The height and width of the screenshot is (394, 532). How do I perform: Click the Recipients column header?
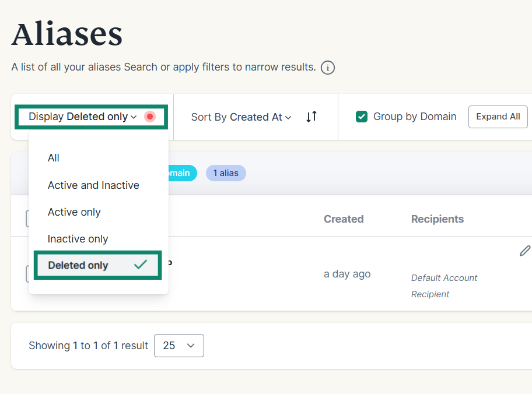[437, 219]
